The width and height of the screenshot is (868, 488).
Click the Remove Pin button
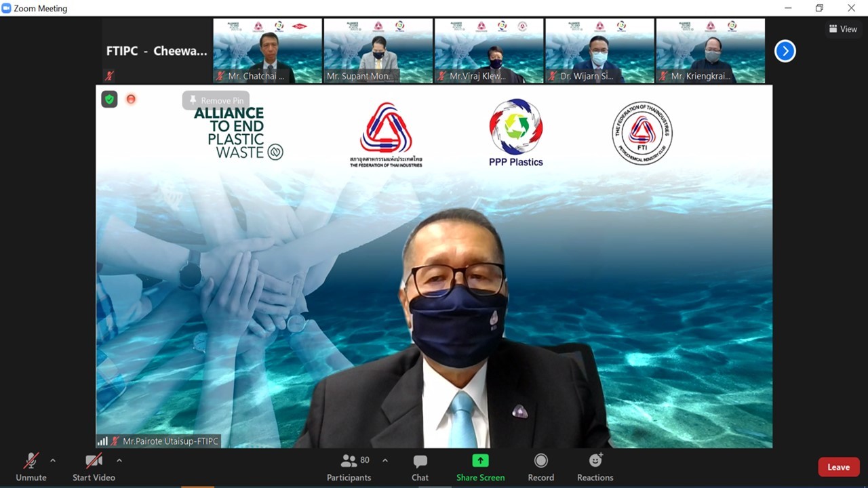click(216, 100)
